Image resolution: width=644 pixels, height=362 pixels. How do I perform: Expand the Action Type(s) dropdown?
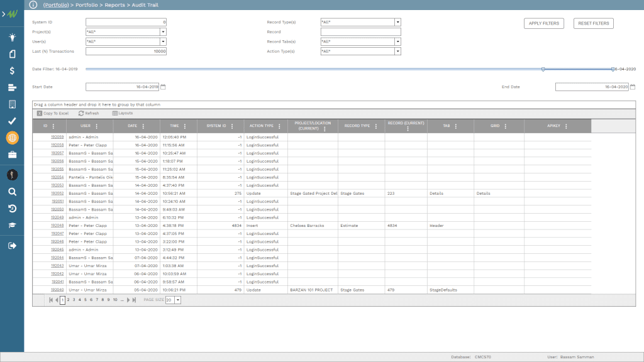[x=397, y=52]
